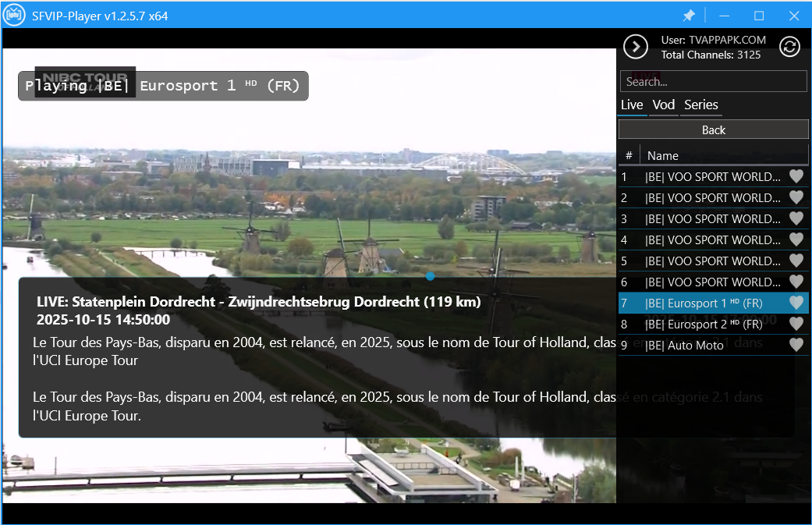
Task: Open the Series tab
Action: pyautogui.click(x=700, y=105)
